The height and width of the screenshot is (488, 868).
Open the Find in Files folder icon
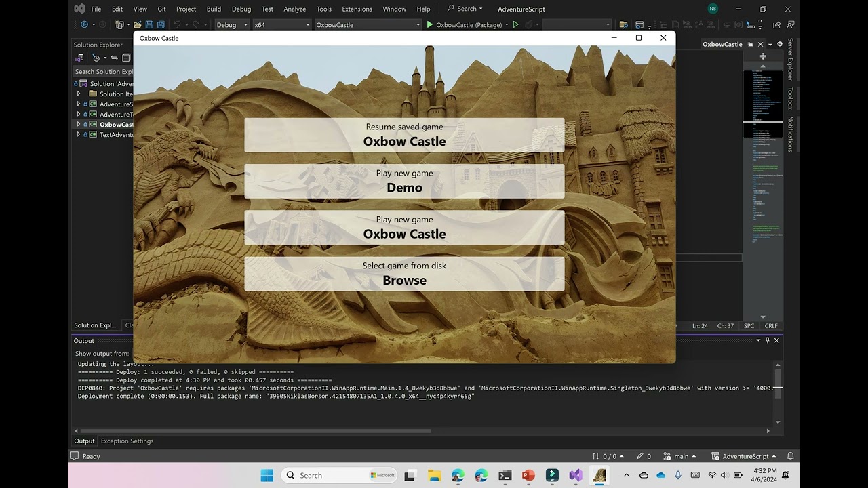click(x=623, y=24)
